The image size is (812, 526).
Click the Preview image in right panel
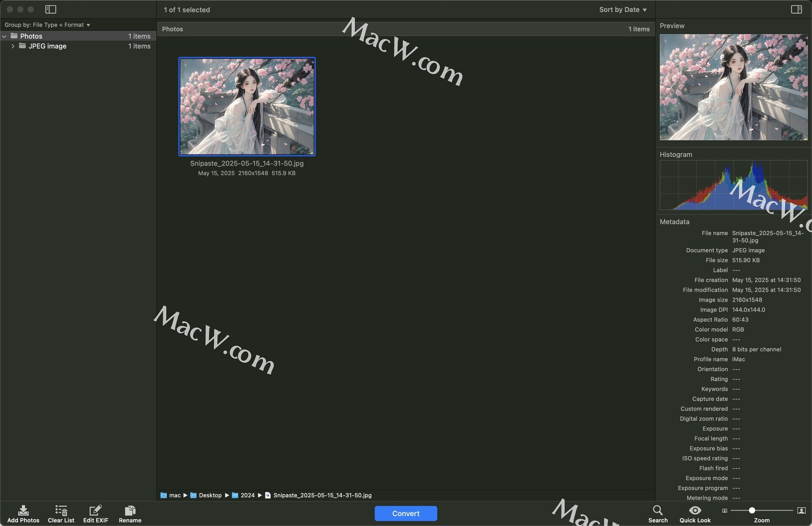pyautogui.click(x=733, y=87)
